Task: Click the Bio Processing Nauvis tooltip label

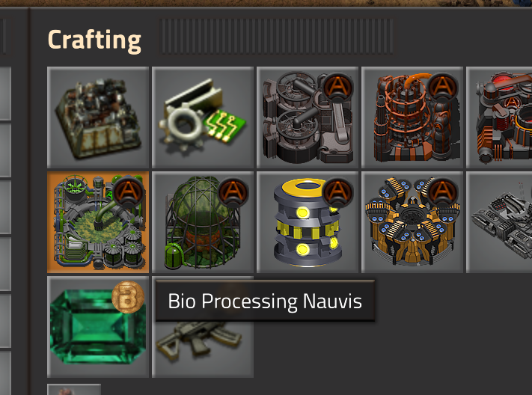Action: click(x=265, y=301)
